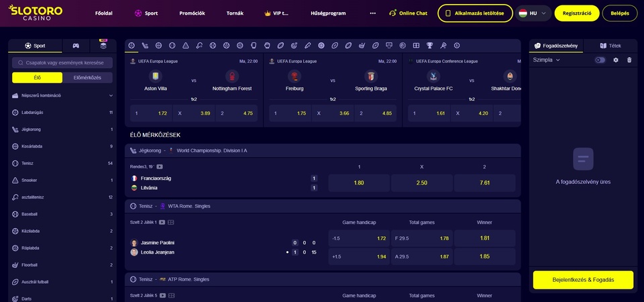The width and height of the screenshot is (644, 302).
Task: Open Ausztrál futball in sidebar list
Action: [x=62, y=282]
